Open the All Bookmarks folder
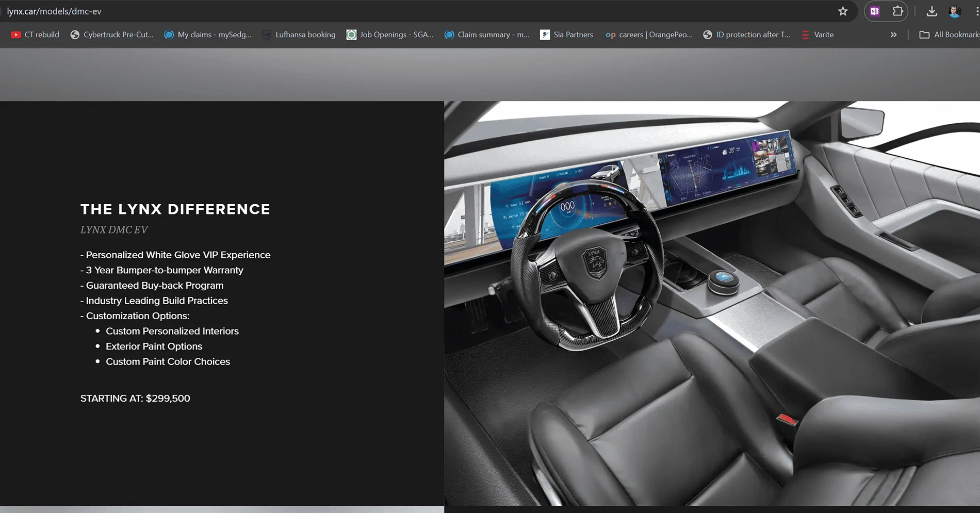Viewport: 980px width, 513px height. [x=950, y=35]
